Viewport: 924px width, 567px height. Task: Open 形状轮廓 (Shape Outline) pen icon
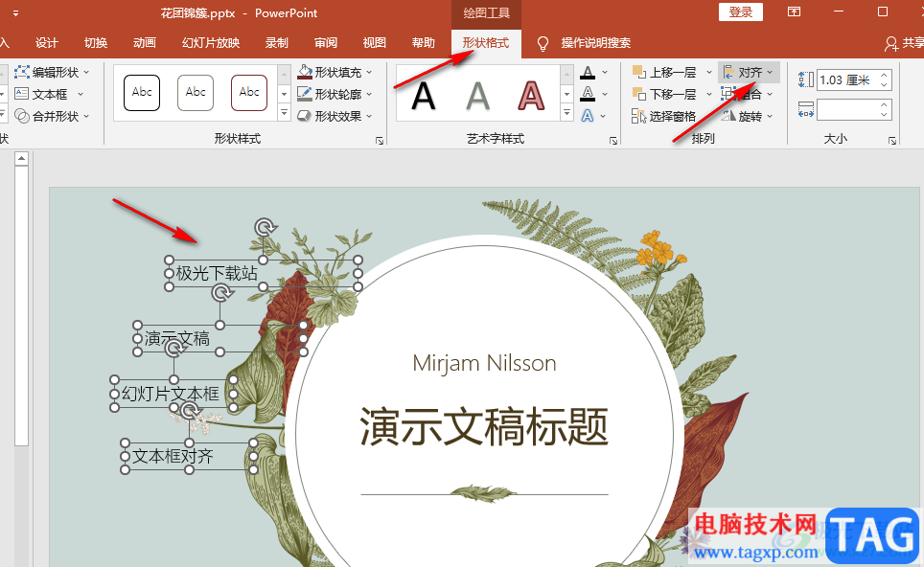point(305,94)
